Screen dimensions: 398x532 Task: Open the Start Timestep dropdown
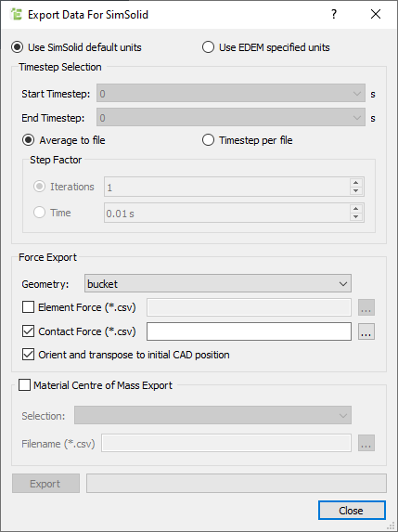[x=230, y=93]
